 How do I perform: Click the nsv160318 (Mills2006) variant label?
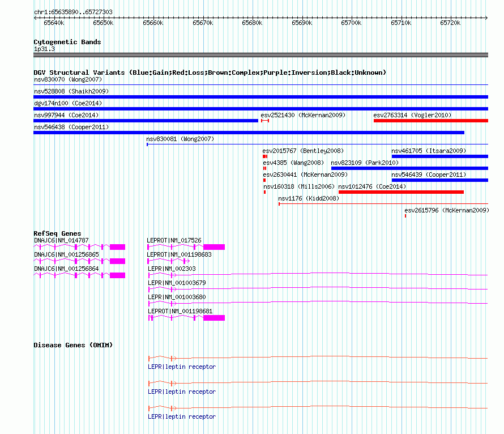coord(299,186)
